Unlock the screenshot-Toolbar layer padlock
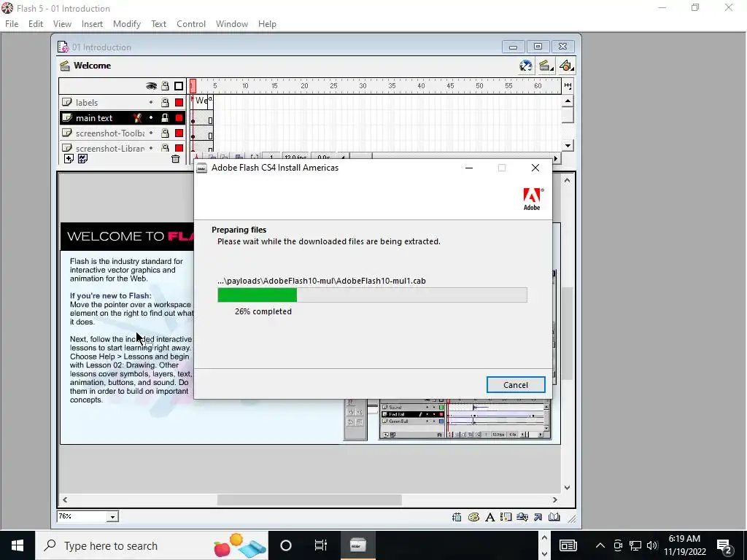This screenshot has width=747, height=560. [165, 133]
